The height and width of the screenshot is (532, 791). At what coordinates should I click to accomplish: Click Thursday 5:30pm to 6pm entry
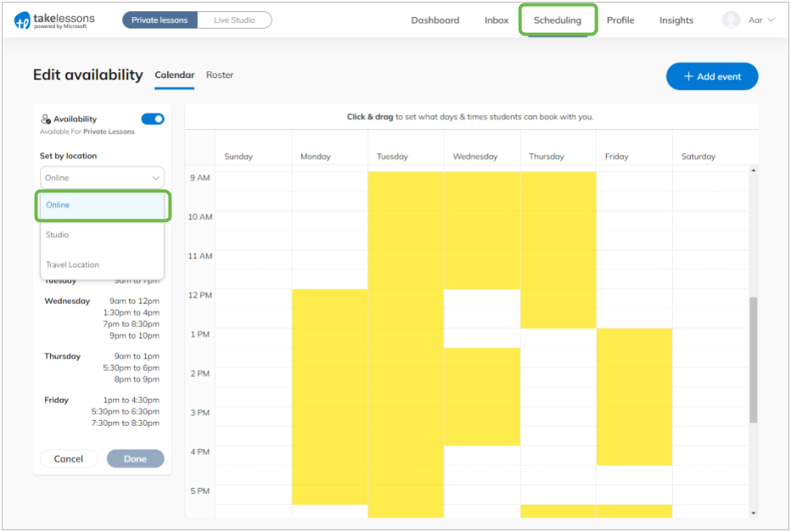click(131, 369)
